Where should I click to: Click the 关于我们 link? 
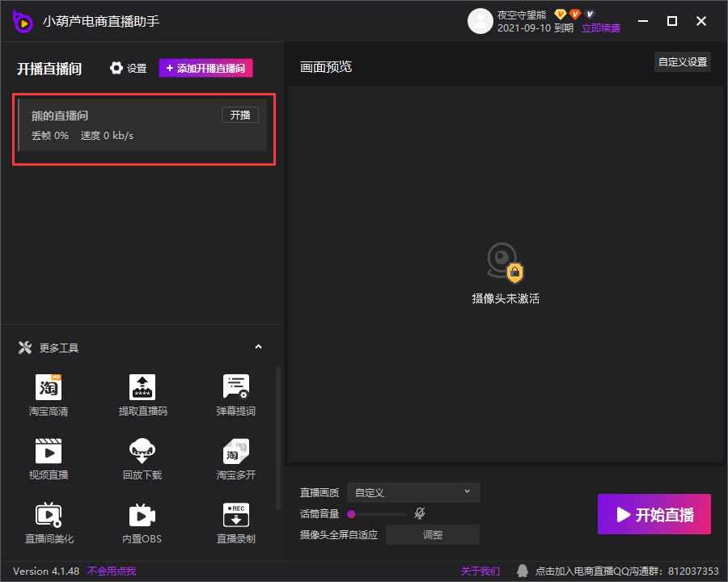(x=480, y=571)
